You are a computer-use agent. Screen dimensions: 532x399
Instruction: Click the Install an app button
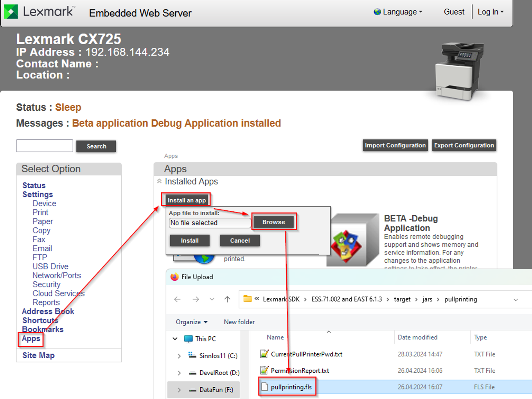187,200
